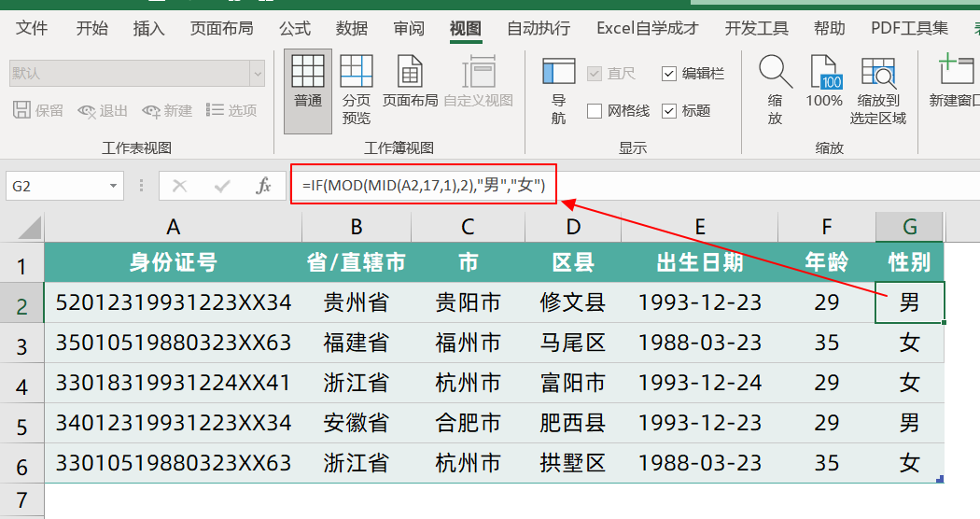Open the Name Box dropdown arrow
The image size is (980, 519).
tap(113, 186)
